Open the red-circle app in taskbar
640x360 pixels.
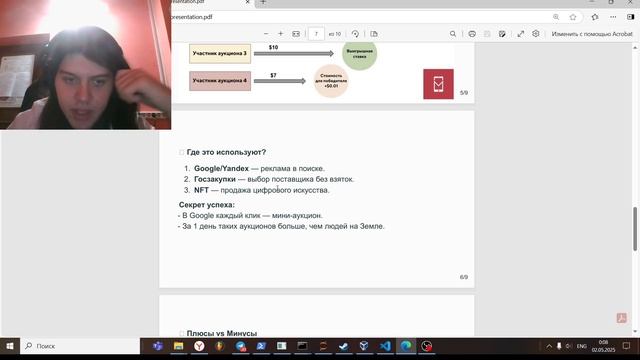[427, 346]
